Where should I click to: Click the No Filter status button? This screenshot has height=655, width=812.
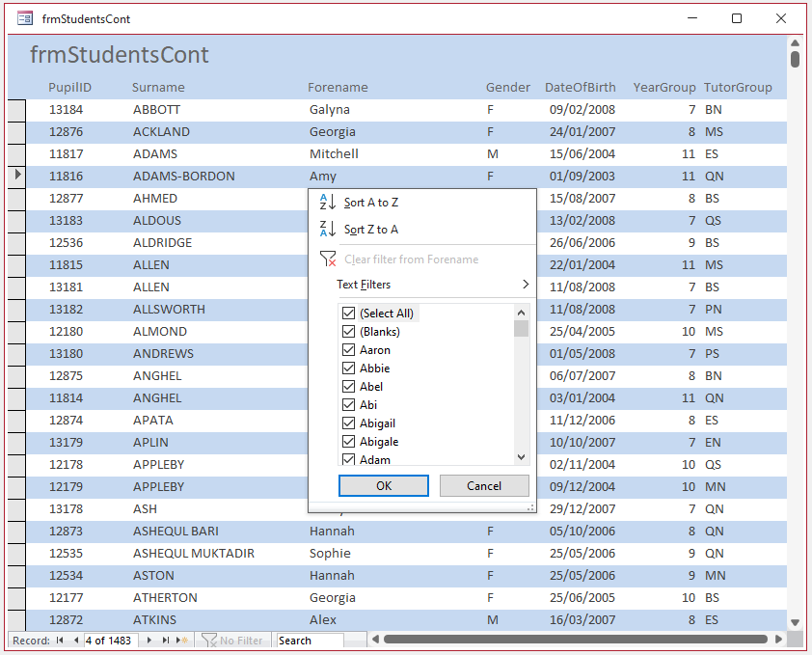233,641
